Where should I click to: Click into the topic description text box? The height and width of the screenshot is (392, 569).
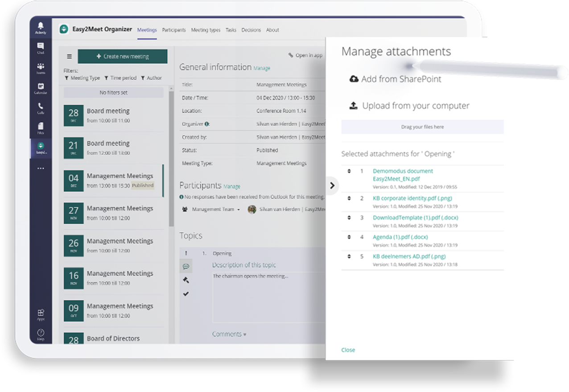pos(269,297)
